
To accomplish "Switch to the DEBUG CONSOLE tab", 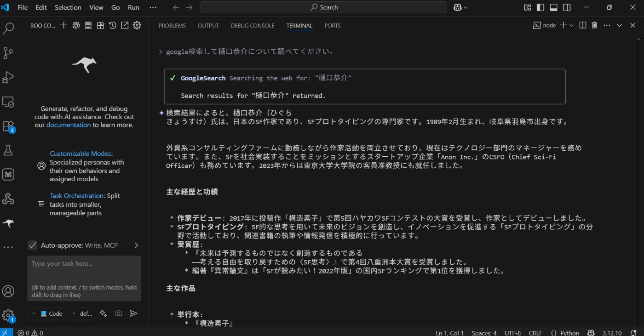I will pos(253,26).
